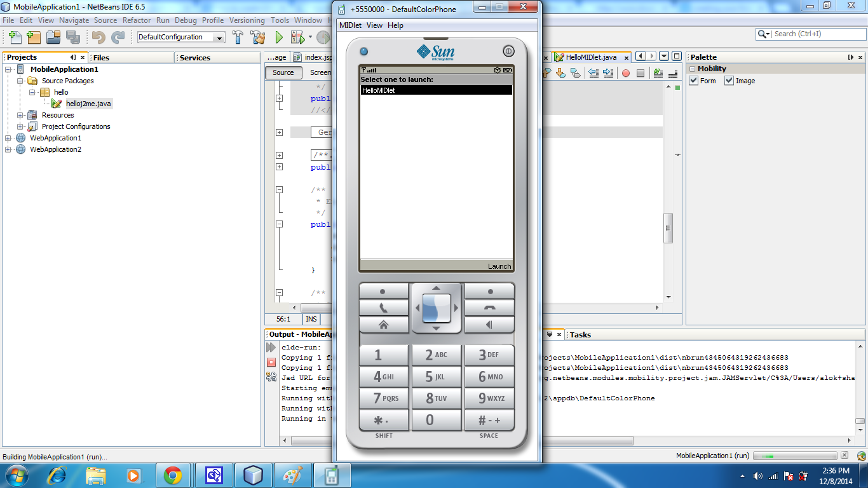Click the emulator center select key
The image size is (868, 488).
437,308
